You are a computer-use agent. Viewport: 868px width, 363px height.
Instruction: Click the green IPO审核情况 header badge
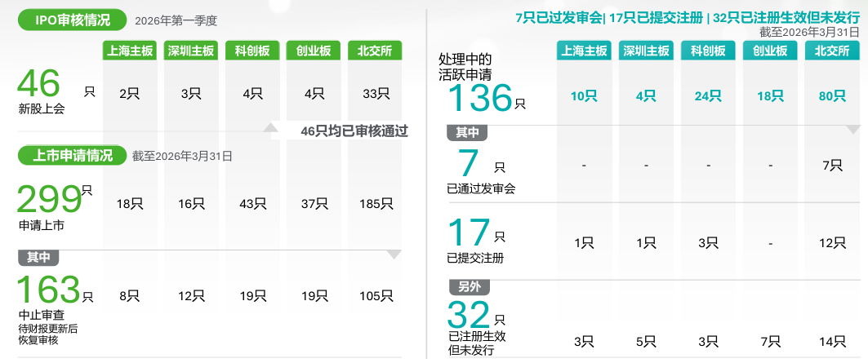(72, 20)
